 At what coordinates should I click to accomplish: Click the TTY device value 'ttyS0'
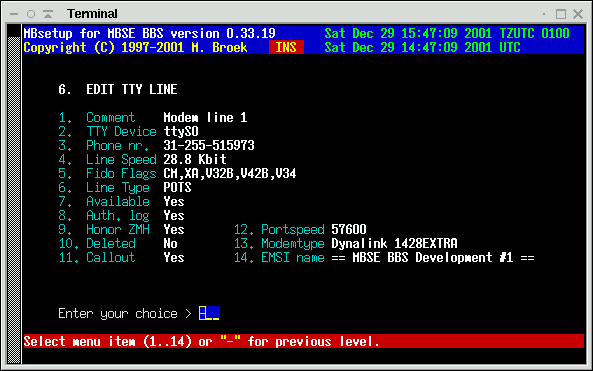181,131
